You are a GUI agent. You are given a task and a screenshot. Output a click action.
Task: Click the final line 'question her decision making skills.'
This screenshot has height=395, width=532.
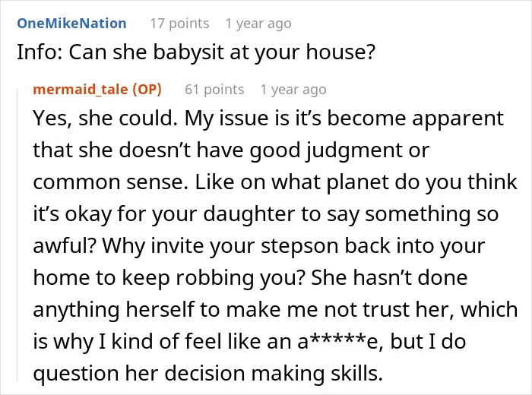(208, 374)
